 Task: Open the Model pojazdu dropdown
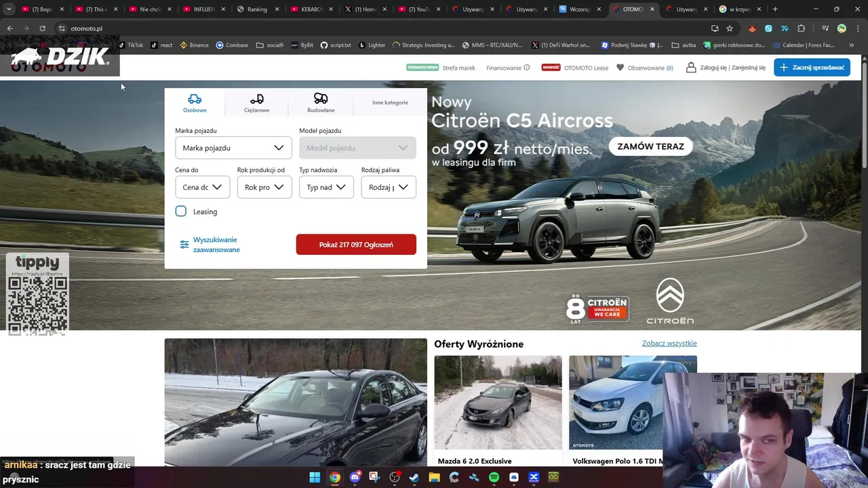click(x=357, y=148)
